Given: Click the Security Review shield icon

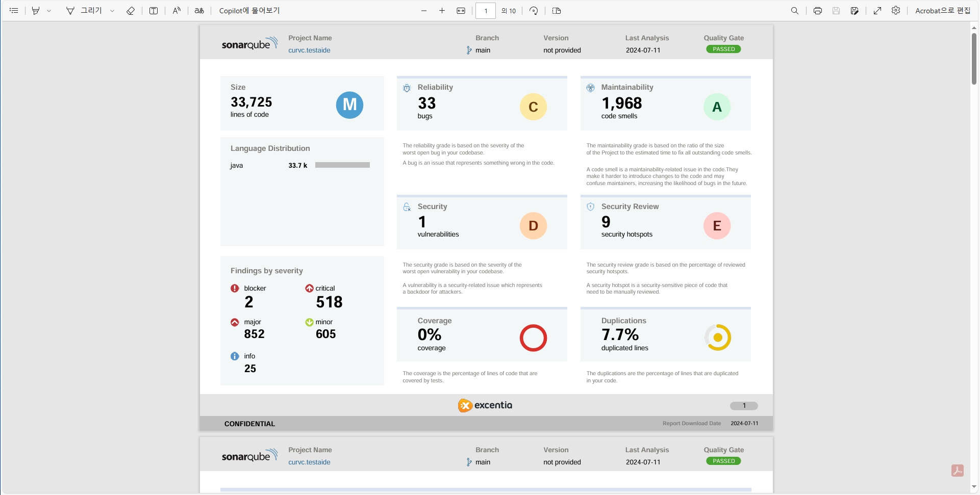Looking at the screenshot, I should [x=590, y=207].
